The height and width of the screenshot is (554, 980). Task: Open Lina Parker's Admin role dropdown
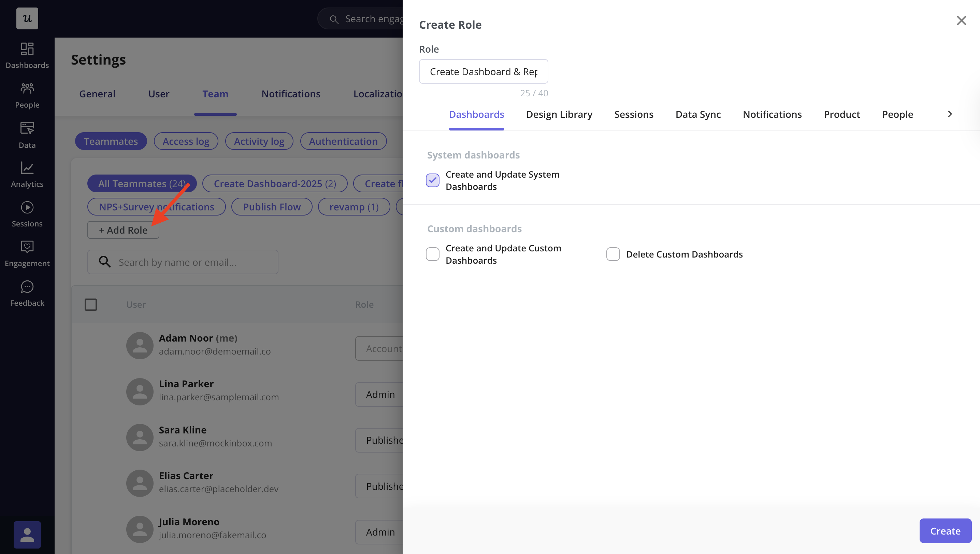(379, 394)
